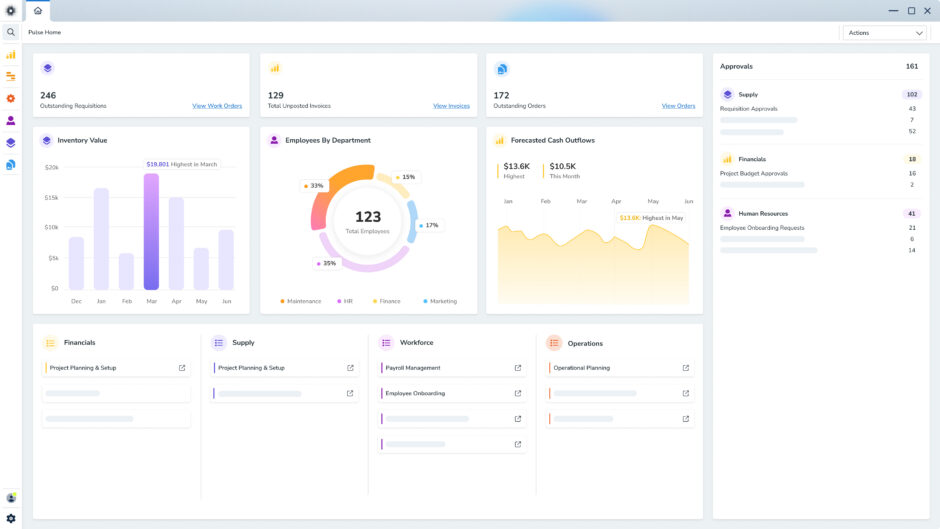Select Requisition Approvals in Approvals panel
The image size is (940, 529).
[x=748, y=108]
